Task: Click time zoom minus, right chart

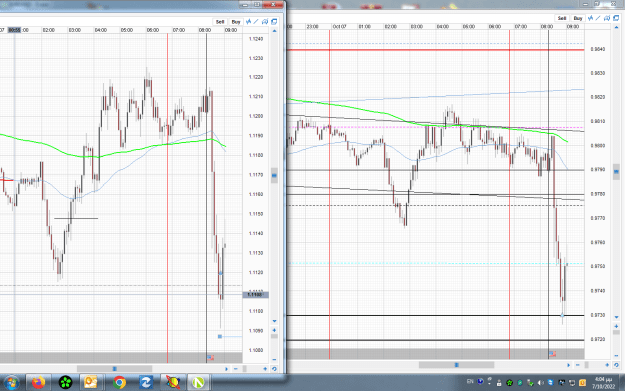Action: [x=578, y=365]
